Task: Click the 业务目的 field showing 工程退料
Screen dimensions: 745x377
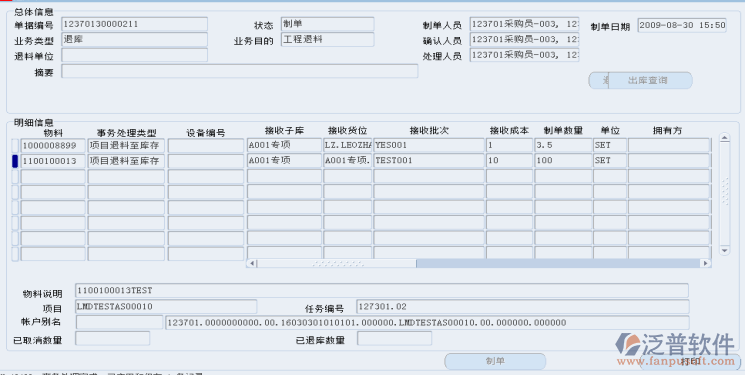Action: pos(327,39)
